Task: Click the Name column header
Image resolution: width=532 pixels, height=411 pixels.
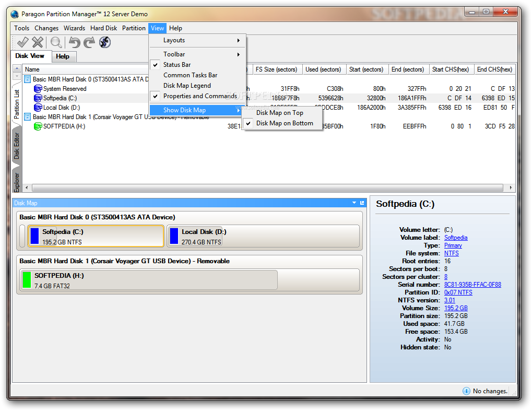Action: tap(85, 69)
